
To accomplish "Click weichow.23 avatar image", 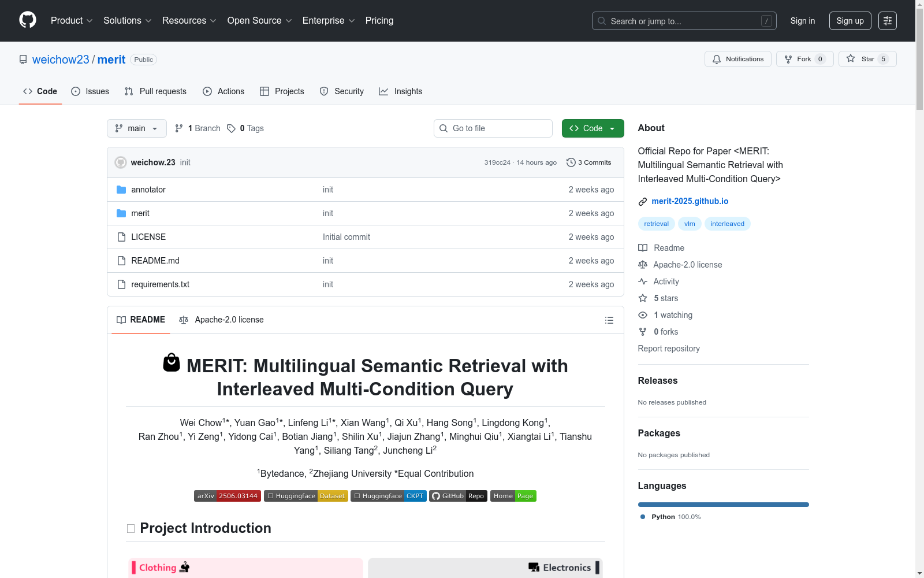I will (121, 162).
